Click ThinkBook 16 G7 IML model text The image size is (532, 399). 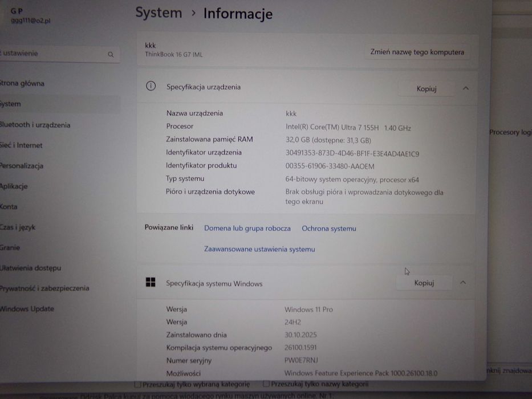pos(174,54)
